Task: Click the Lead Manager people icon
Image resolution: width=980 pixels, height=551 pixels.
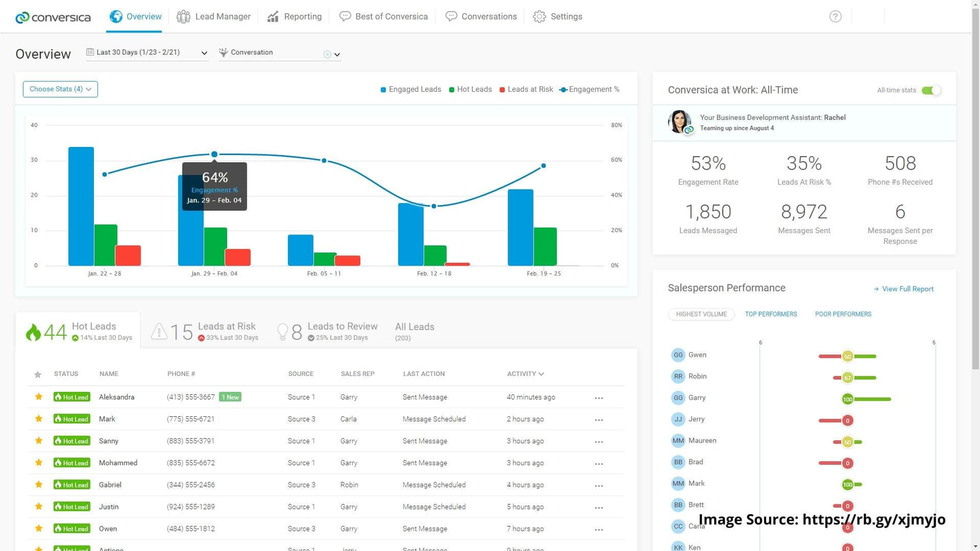Action: pos(183,17)
